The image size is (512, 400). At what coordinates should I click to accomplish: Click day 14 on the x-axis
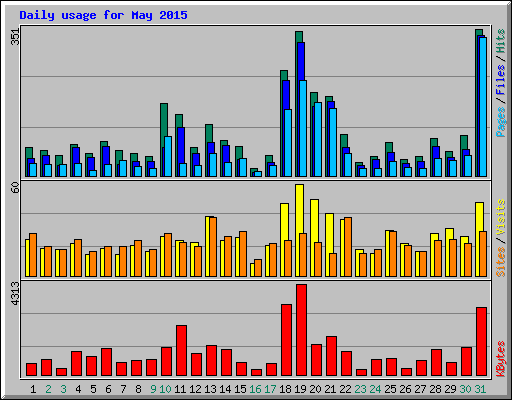click(x=225, y=389)
